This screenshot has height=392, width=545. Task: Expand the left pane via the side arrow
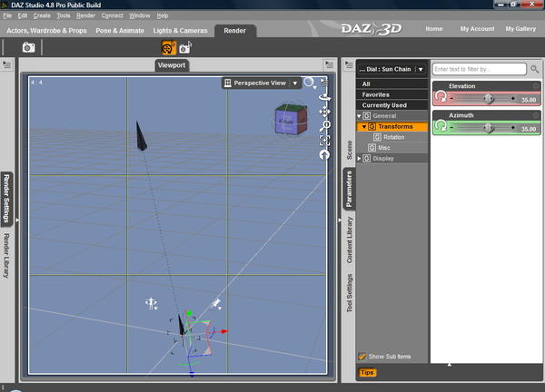17,220
